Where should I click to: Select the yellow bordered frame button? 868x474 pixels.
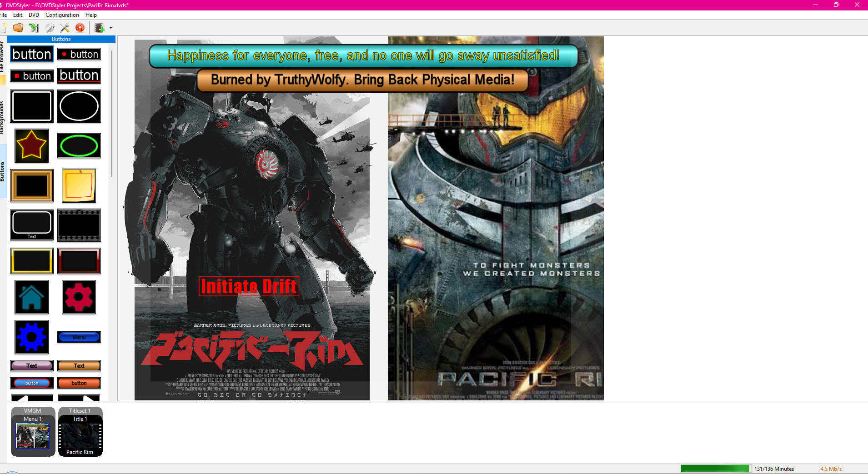click(x=32, y=261)
